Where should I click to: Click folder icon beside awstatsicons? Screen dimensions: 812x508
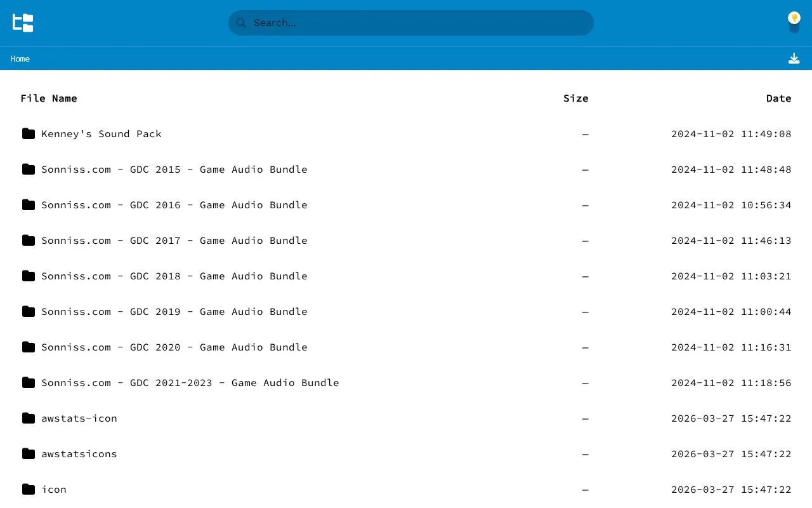point(29,453)
